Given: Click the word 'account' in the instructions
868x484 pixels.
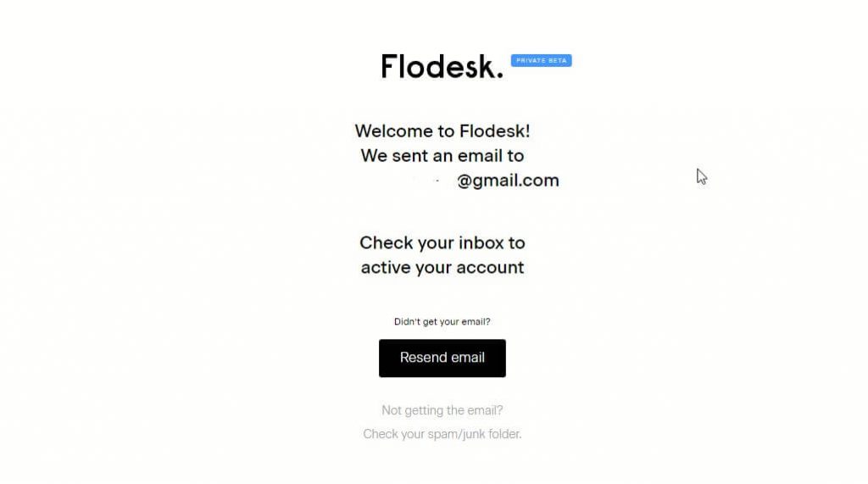Looking at the screenshot, I should pyautogui.click(x=490, y=268).
